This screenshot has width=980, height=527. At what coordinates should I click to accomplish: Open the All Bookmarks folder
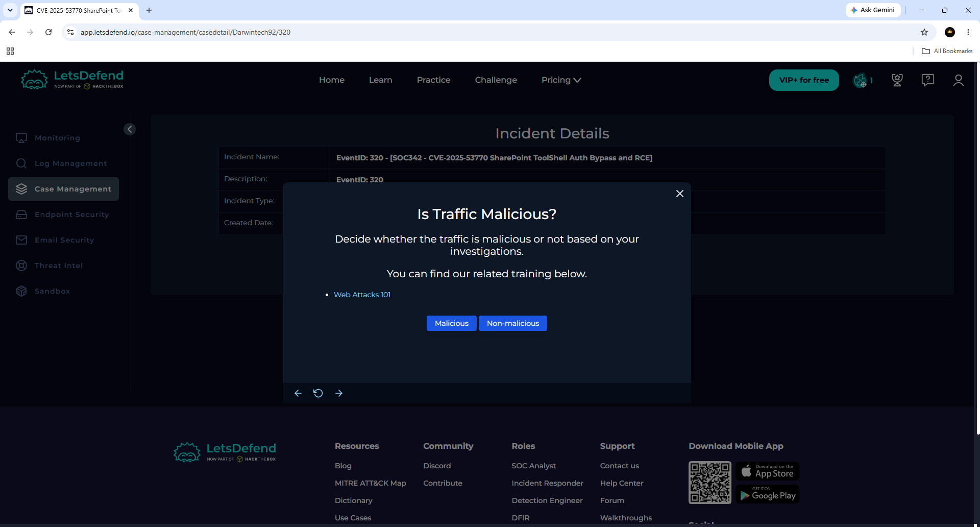(x=947, y=51)
